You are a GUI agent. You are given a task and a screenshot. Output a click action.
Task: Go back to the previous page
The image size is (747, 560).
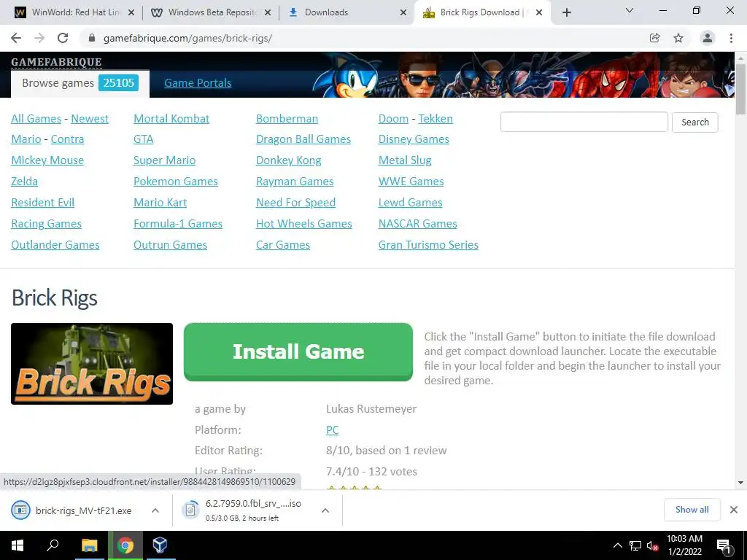coord(16,38)
